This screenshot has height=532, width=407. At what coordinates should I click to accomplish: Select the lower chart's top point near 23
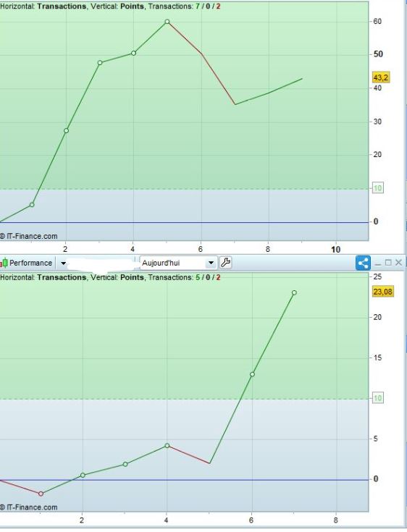point(294,292)
